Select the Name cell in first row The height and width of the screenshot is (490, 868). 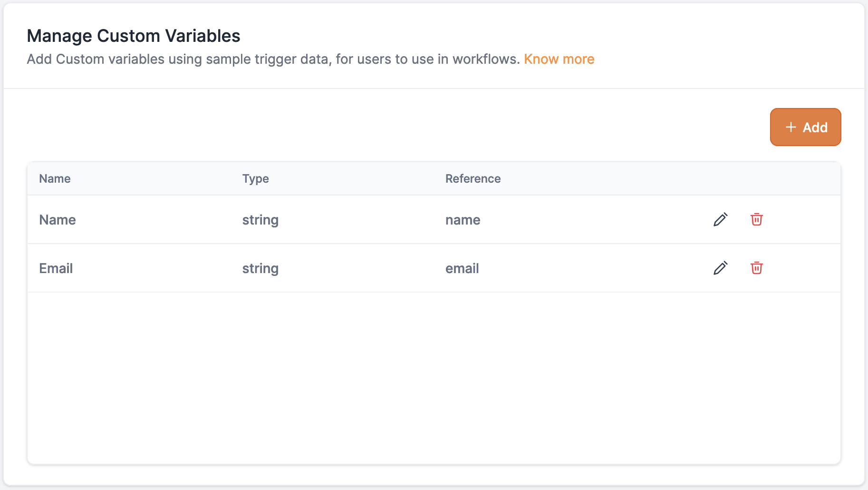point(58,220)
